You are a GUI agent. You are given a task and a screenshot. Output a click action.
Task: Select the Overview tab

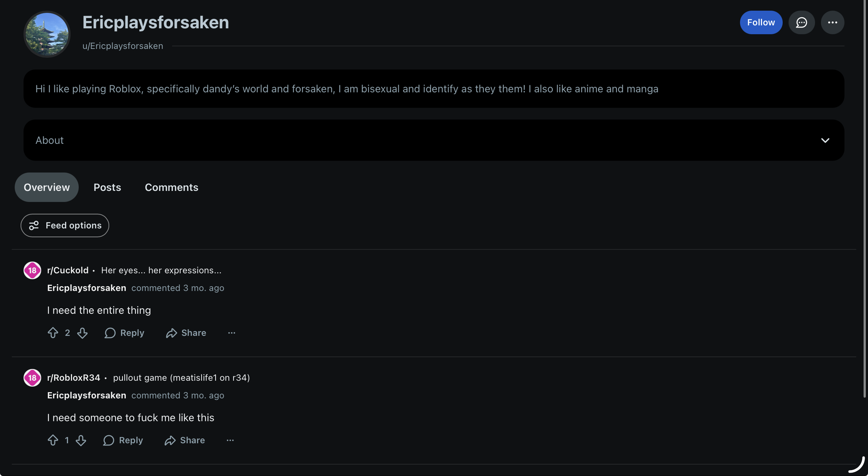point(47,187)
